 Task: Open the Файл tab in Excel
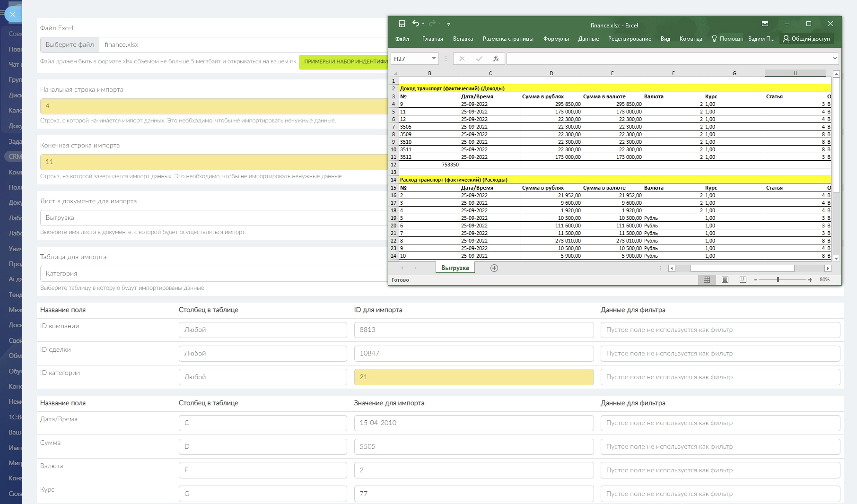click(402, 39)
